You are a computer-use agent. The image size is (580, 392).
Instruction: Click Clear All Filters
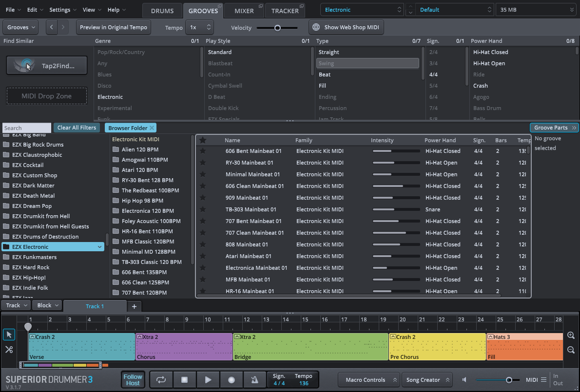pyautogui.click(x=77, y=128)
